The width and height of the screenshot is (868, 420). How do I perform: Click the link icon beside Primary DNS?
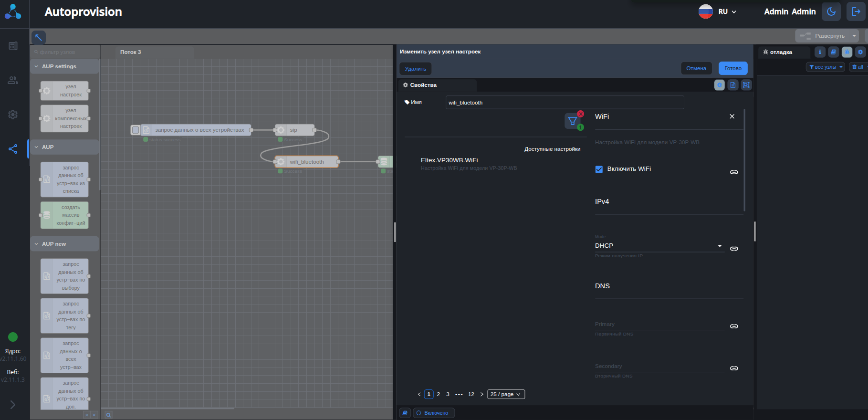click(x=734, y=326)
